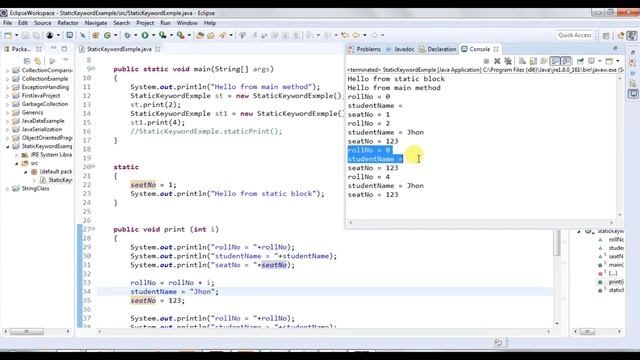Click Collapse All in Package Explorer
640x360 pixels.
tap(27, 61)
